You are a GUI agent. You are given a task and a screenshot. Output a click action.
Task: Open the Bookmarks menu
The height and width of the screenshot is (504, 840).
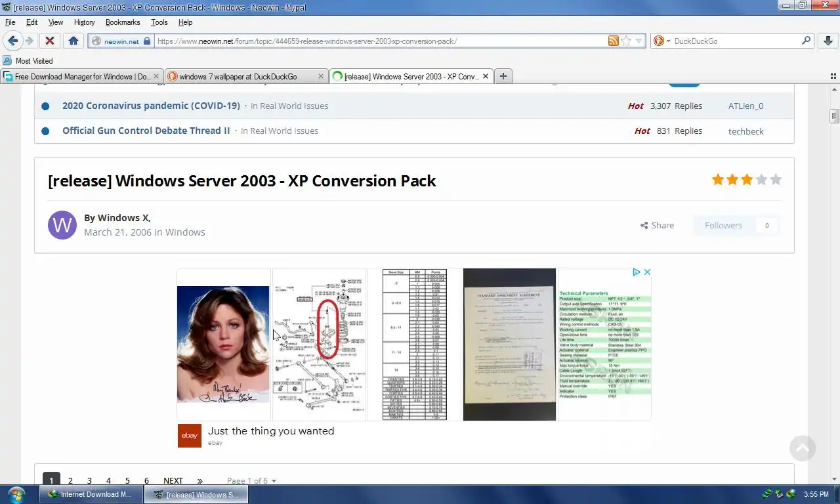pyautogui.click(x=123, y=22)
